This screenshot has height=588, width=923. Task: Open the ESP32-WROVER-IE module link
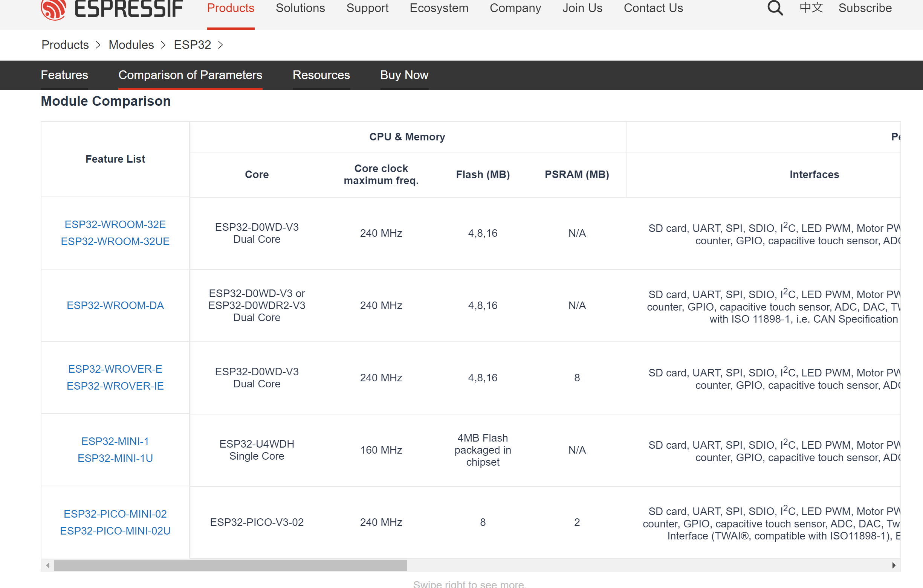coord(115,386)
